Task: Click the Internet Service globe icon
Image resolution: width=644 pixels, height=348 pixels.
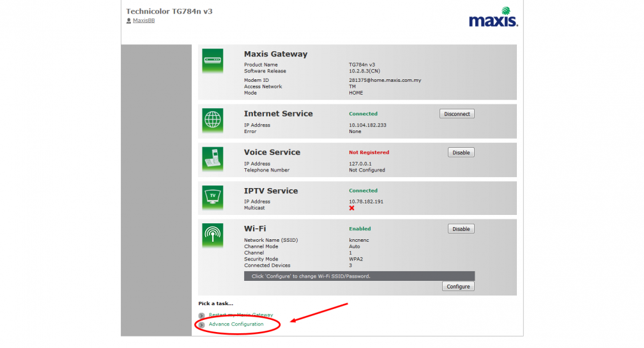Action: click(x=212, y=120)
